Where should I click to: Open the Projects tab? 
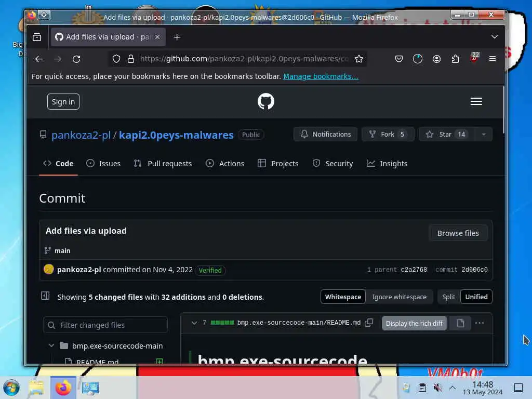[x=278, y=164]
